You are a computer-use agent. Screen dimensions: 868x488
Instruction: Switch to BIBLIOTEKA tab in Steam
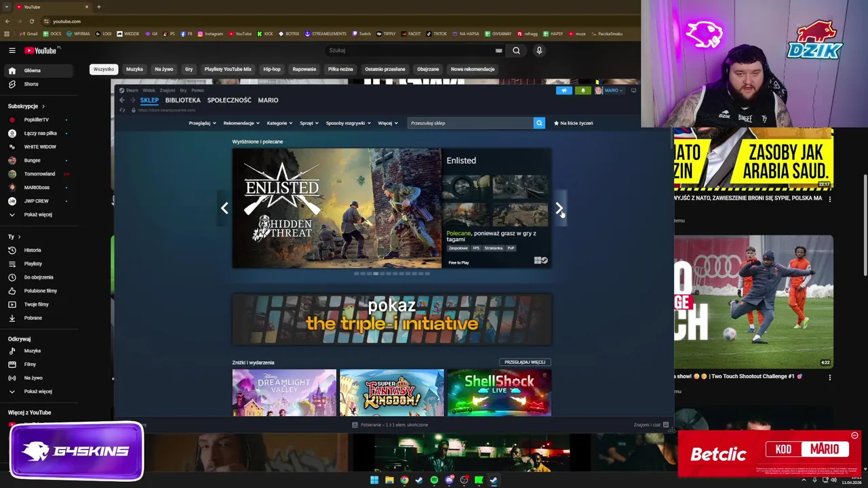pyautogui.click(x=182, y=100)
